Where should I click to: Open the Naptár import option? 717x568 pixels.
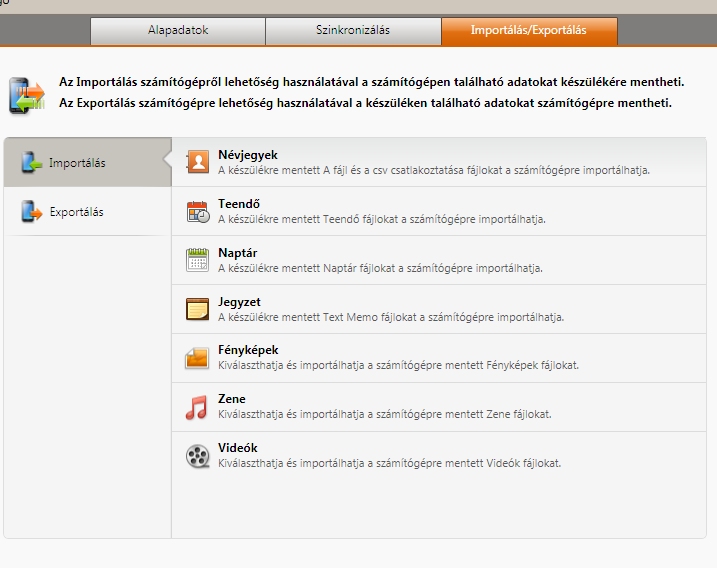(x=439, y=260)
